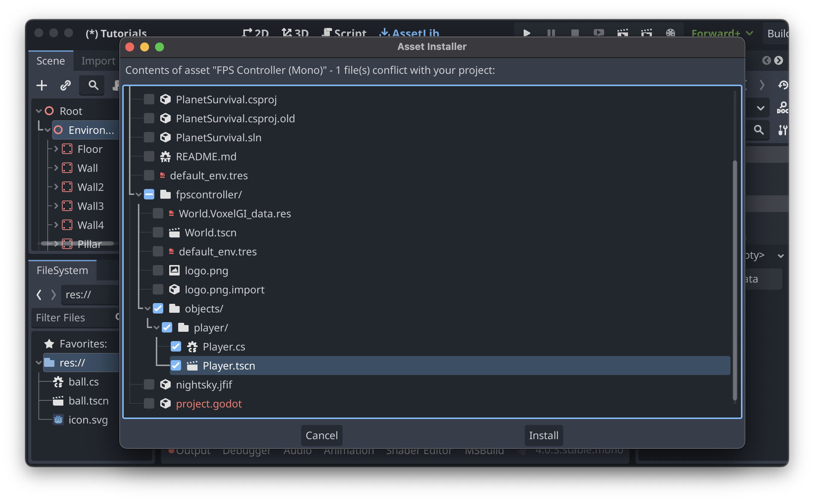Click the search icon in the Scene panel
Image resolution: width=814 pixels, height=504 pixels.
(92, 85)
